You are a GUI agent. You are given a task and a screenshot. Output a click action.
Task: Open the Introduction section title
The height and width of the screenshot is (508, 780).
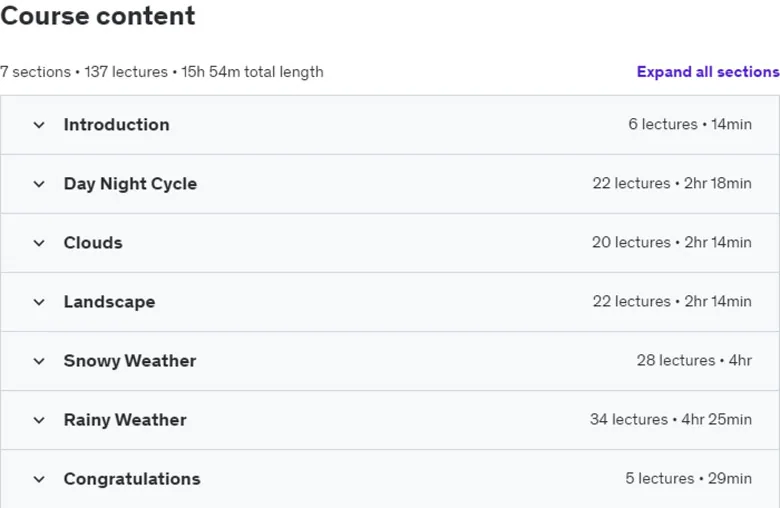(116, 124)
